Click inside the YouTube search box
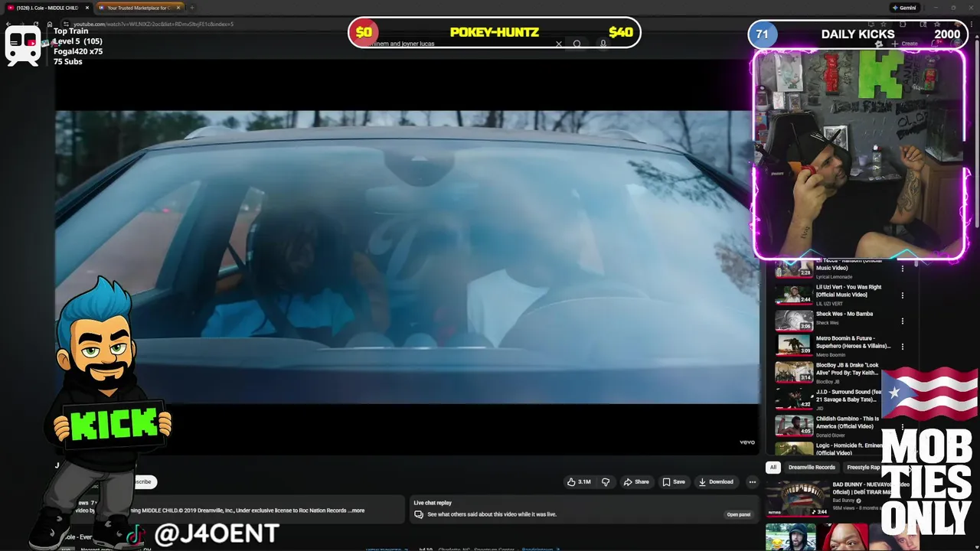 click(459, 44)
